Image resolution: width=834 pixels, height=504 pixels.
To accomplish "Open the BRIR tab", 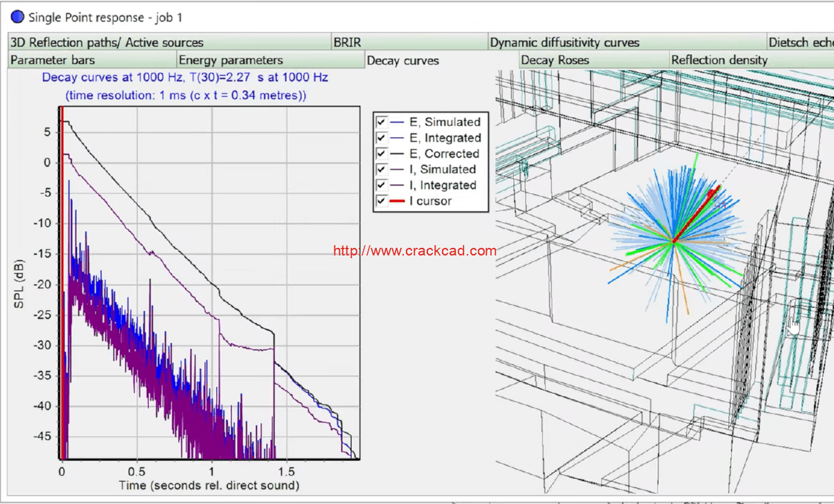I will tap(409, 42).
